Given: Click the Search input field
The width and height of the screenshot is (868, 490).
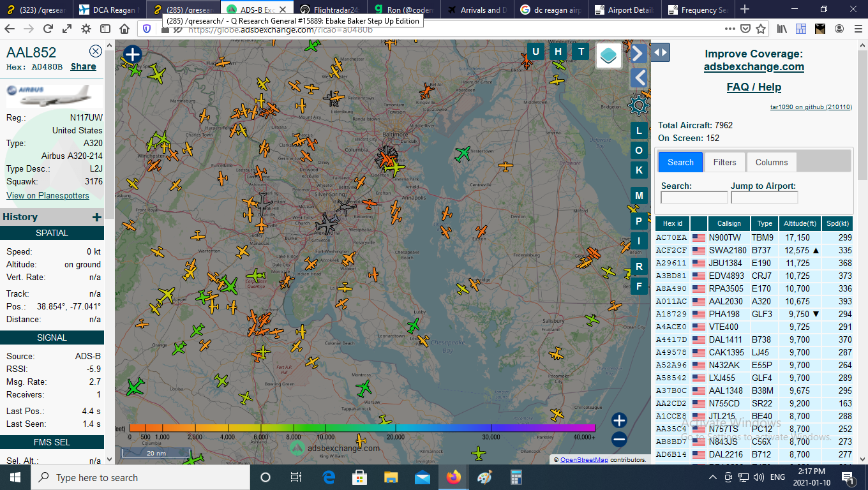Looking at the screenshot, I should tap(694, 198).
